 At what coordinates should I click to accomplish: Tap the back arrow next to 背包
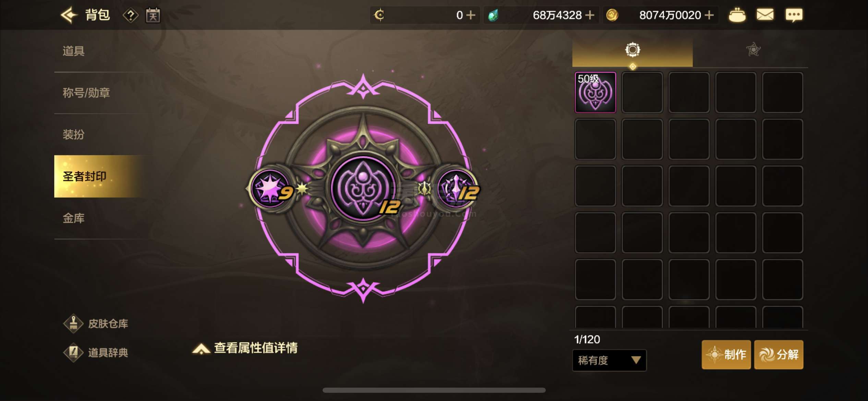pyautogui.click(x=69, y=15)
